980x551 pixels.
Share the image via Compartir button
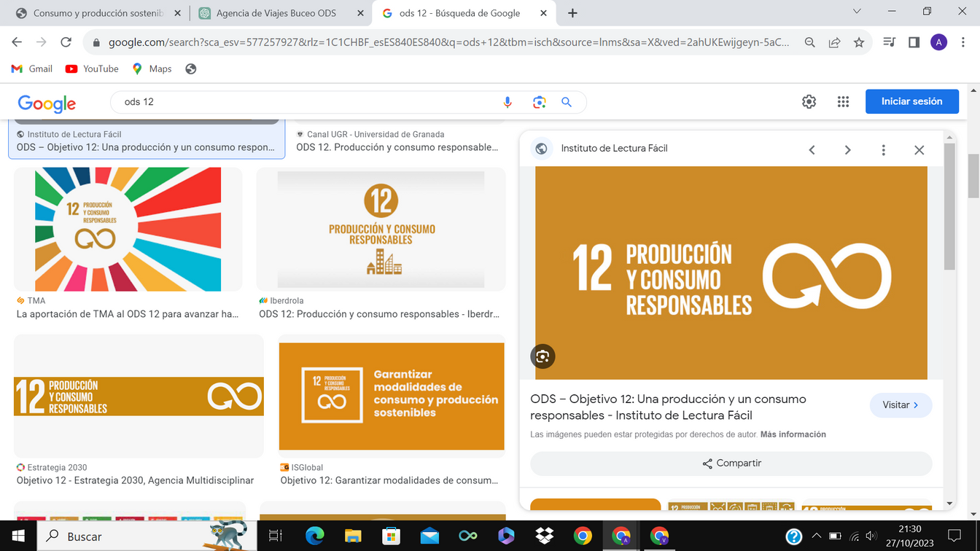tap(731, 464)
